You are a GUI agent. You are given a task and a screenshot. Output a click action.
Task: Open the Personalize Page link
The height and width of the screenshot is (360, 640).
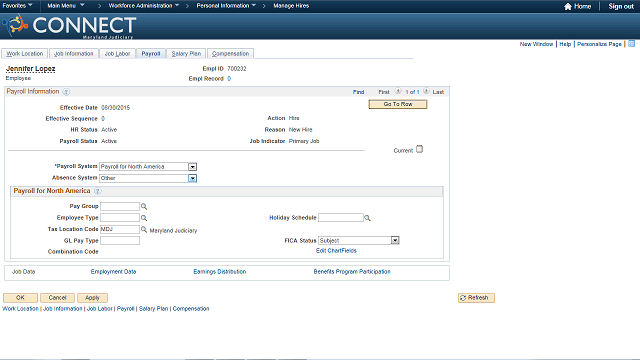[x=599, y=44]
